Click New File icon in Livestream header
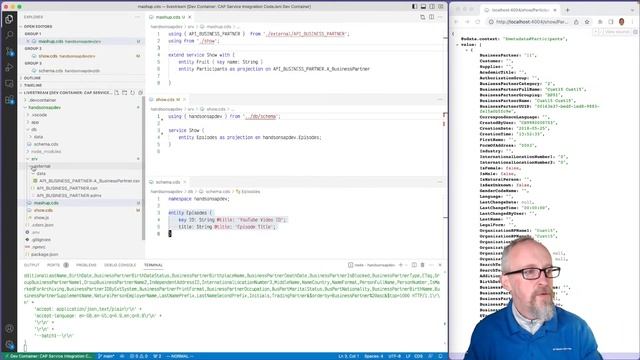Viewport: 640px width, 360px height. (x=117, y=93)
